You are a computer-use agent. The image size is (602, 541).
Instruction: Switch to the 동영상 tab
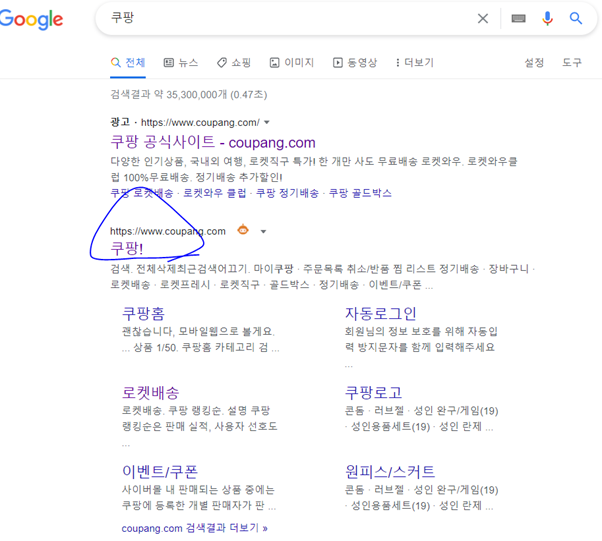[x=355, y=63]
